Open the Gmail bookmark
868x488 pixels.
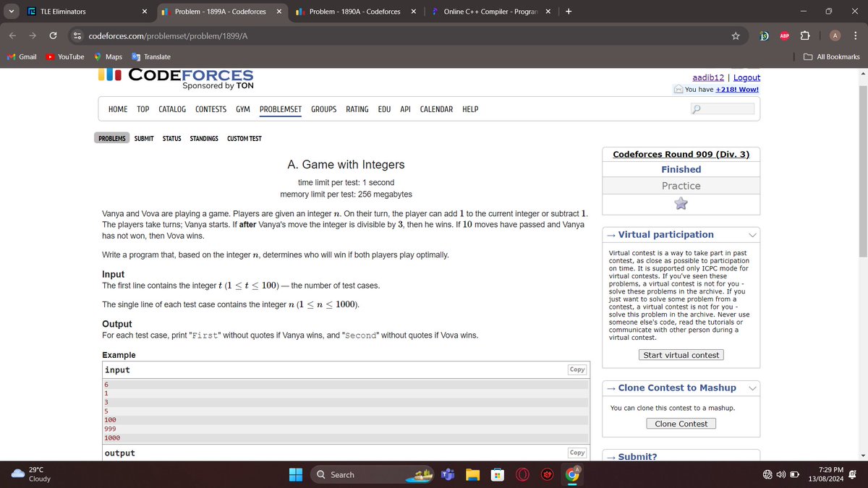pyautogui.click(x=22, y=56)
